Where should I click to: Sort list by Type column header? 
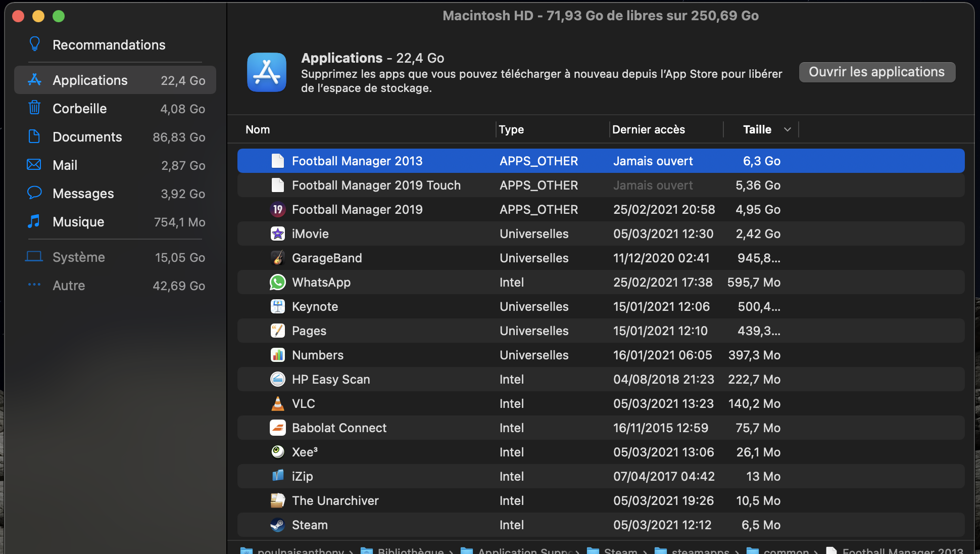[511, 129]
